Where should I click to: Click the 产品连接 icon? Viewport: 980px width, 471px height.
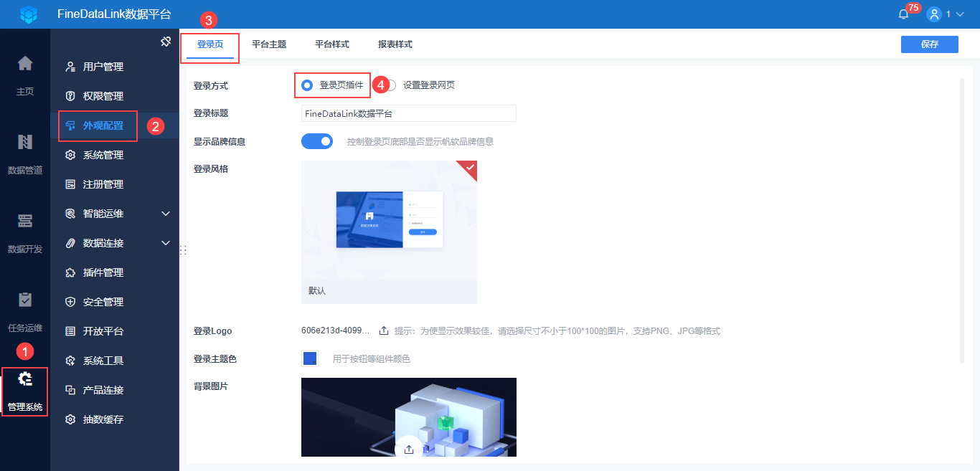(x=70, y=390)
